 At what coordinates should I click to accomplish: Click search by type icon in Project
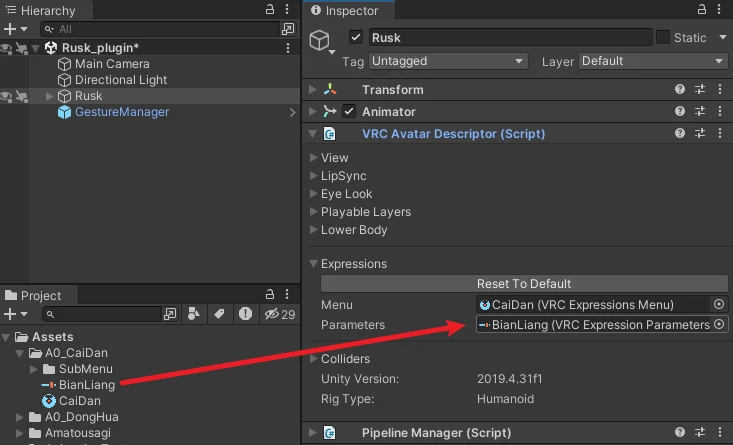[x=195, y=315]
